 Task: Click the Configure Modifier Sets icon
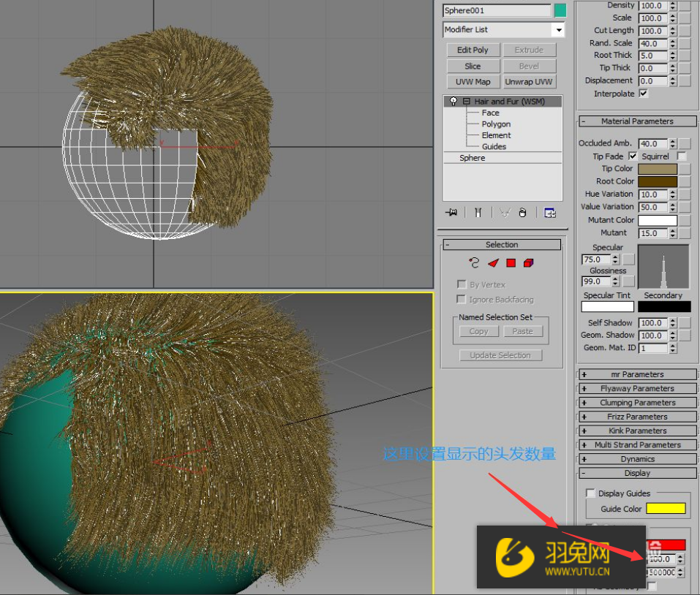pyautogui.click(x=550, y=213)
